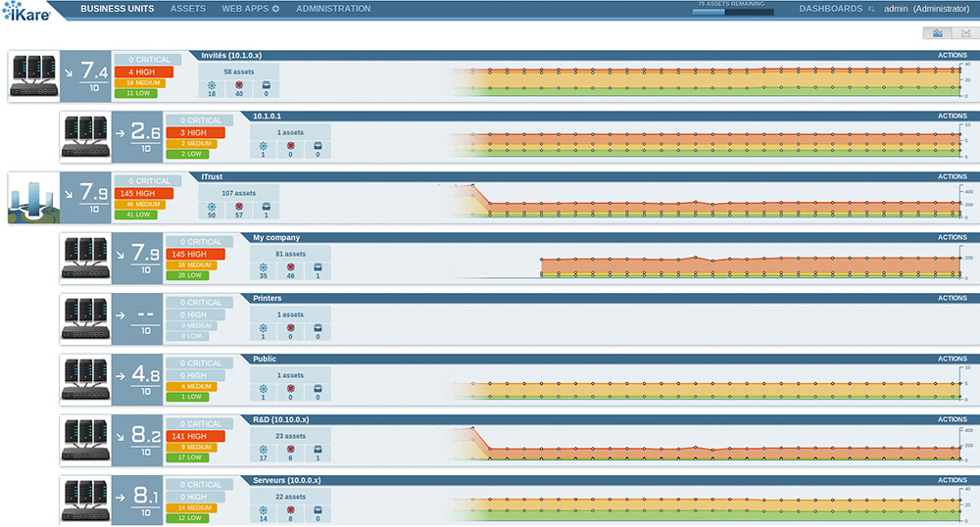Image resolution: width=980 pixels, height=527 pixels.
Task: Expand the Web Apps menu
Action: (x=250, y=9)
